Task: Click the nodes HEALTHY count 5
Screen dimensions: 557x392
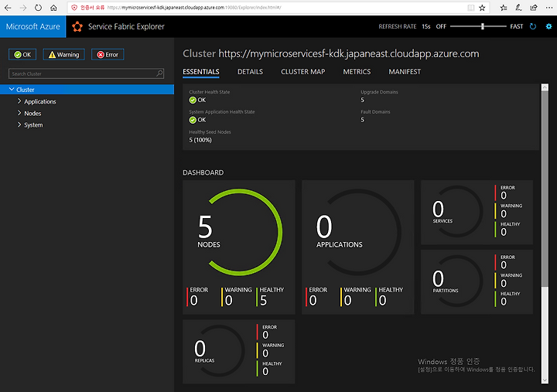Action: tap(263, 301)
